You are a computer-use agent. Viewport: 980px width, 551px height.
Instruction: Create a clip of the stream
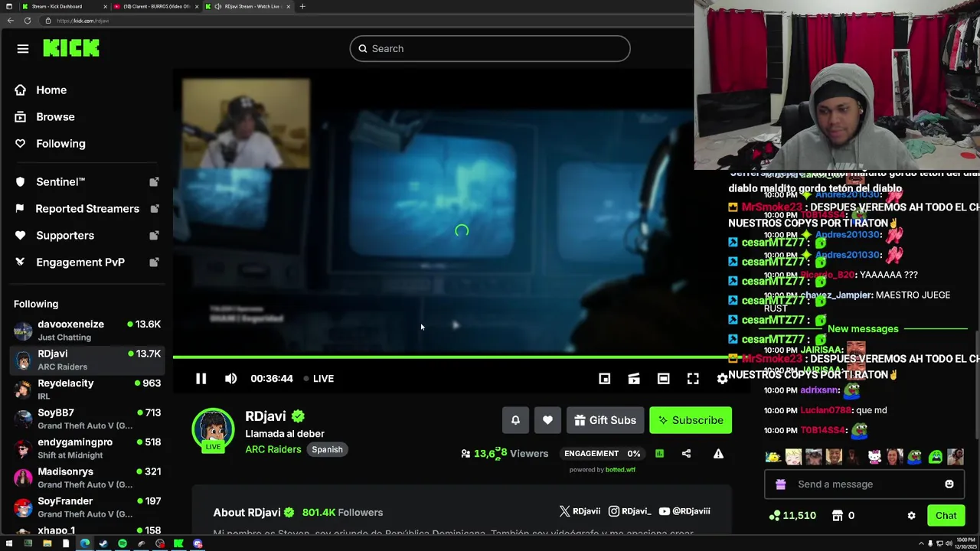pyautogui.click(x=634, y=379)
